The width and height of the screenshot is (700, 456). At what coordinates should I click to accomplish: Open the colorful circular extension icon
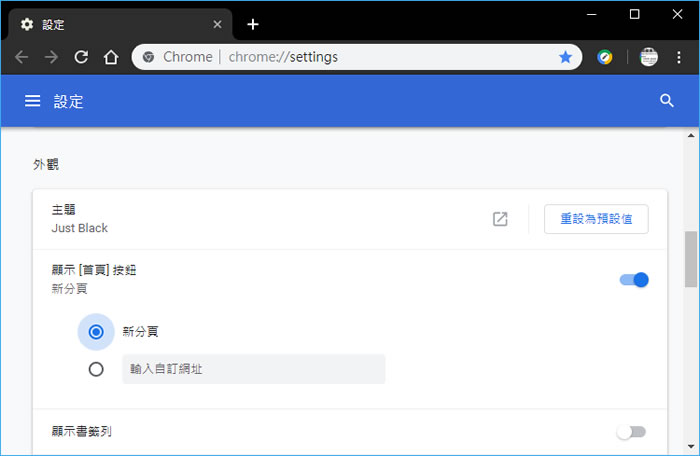(x=605, y=57)
